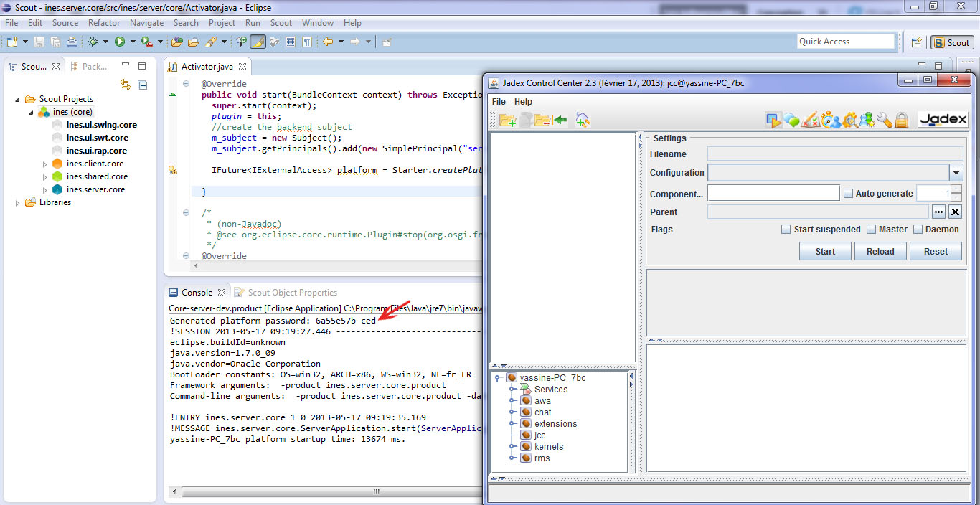Open the Navigate menu in Eclipse
Image resolution: width=980 pixels, height=505 pixels.
[x=146, y=23]
